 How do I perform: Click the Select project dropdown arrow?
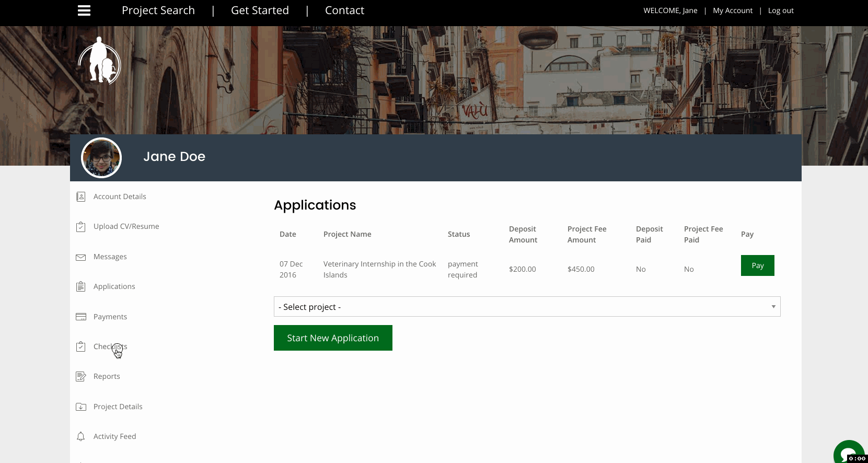[x=773, y=307]
